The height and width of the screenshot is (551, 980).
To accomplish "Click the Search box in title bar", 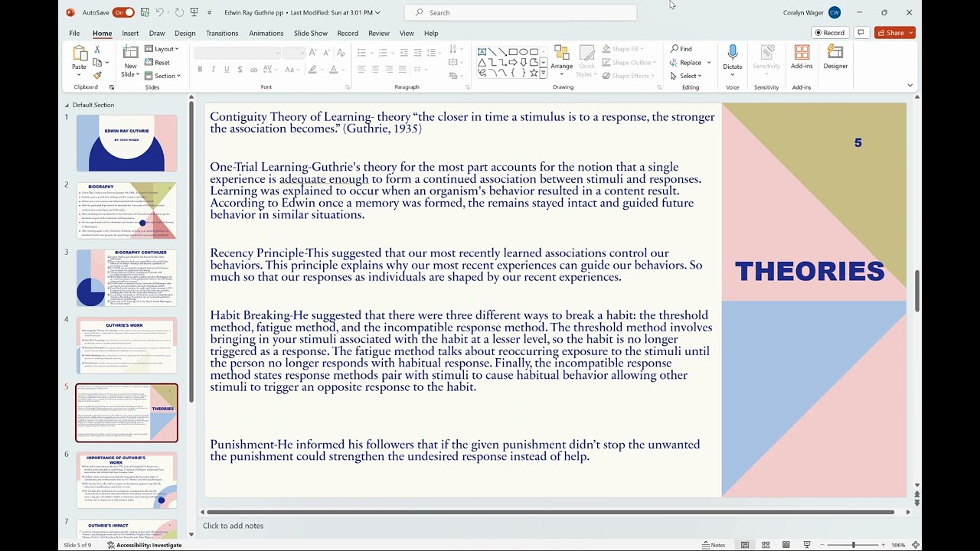I will (x=521, y=12).
